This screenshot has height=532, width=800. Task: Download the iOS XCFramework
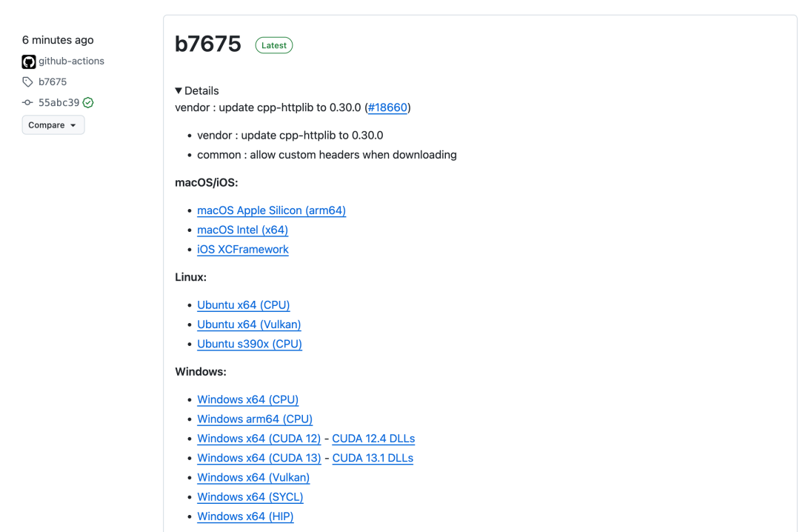point(242,250)
